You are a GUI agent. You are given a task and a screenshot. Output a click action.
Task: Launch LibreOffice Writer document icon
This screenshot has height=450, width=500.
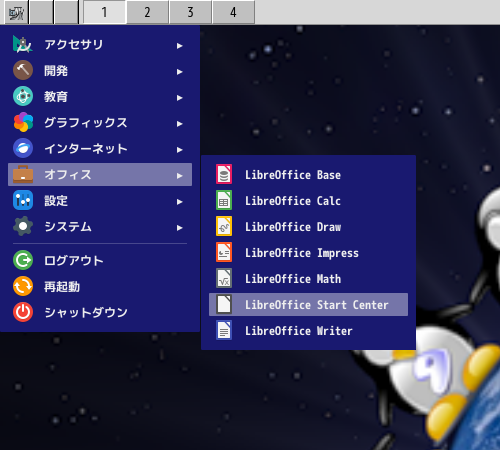[224, 331]
